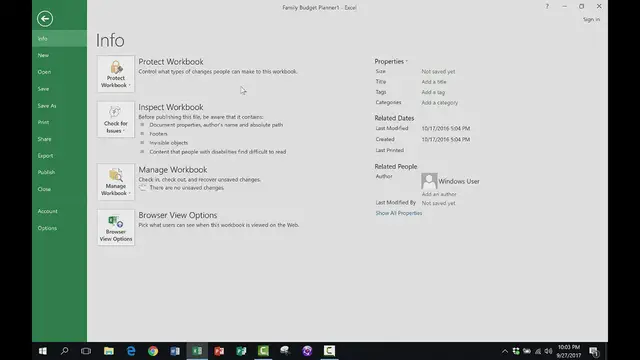Viewport: 640px width, 360px height.
Task: Click the 'Invisible objects' list item
Action: coord(169,143)
